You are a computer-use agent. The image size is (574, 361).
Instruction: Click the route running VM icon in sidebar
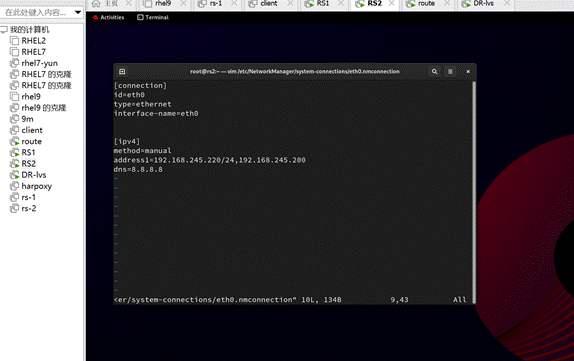click(14, 141)
